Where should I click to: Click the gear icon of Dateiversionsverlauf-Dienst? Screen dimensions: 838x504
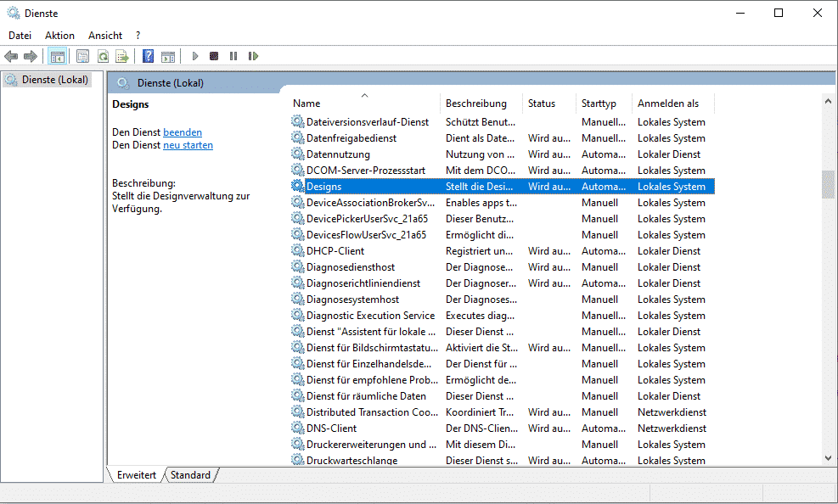297,121
